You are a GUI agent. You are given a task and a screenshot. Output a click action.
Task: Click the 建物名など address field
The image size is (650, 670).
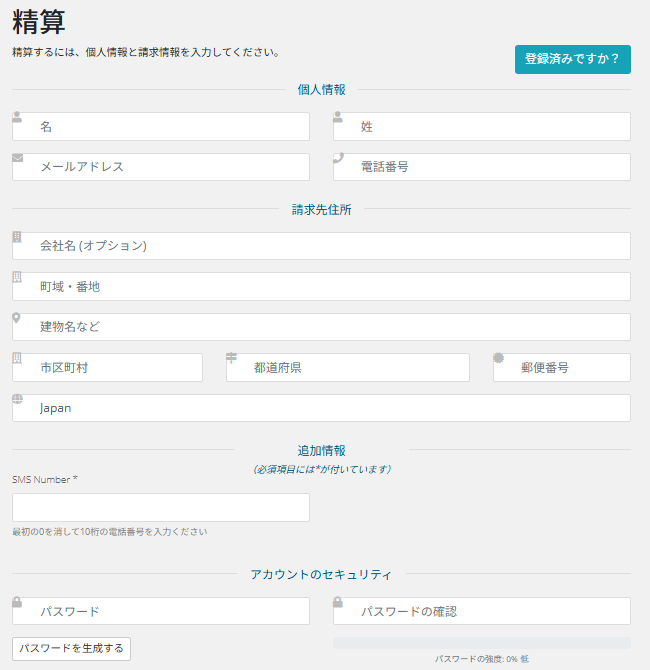[x=321, y=327]
